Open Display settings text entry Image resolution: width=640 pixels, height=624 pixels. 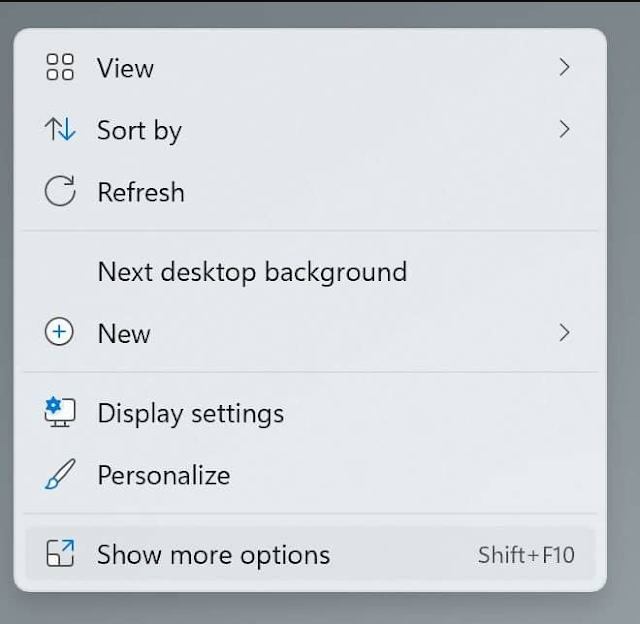[x=191, y=414]
